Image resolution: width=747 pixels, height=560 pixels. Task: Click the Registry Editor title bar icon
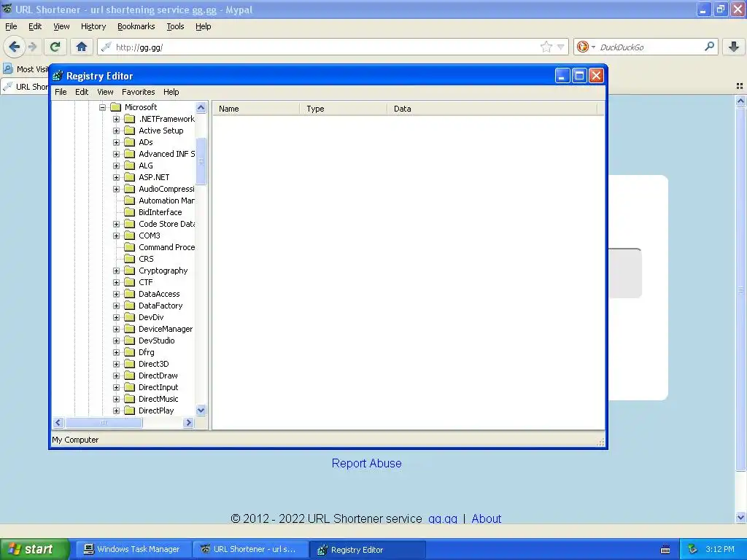click(x=58, y=76)
